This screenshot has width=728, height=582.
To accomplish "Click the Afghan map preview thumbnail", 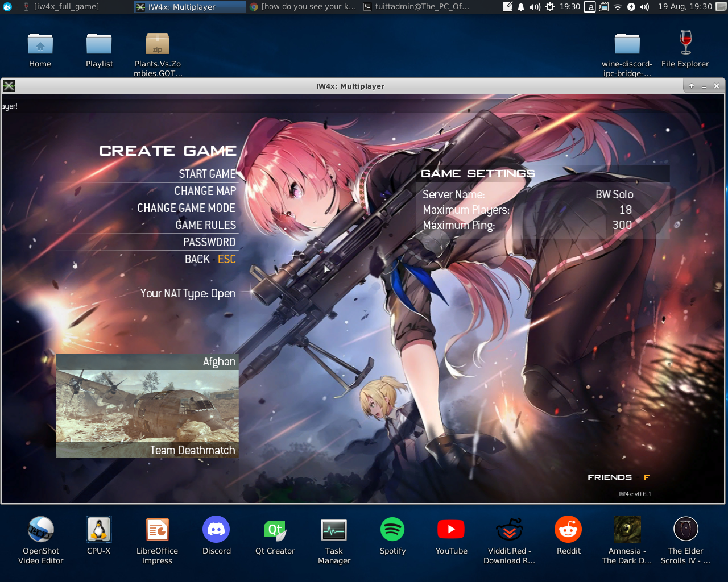I will (147, 406).
